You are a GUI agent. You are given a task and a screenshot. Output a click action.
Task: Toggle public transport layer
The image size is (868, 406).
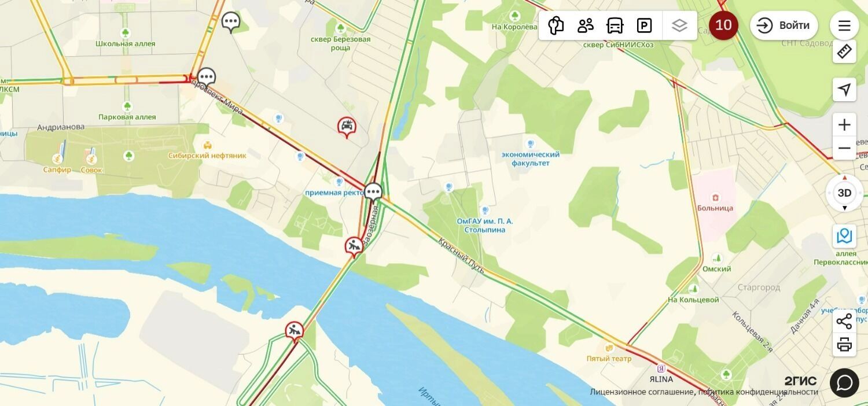click(615, 25)
